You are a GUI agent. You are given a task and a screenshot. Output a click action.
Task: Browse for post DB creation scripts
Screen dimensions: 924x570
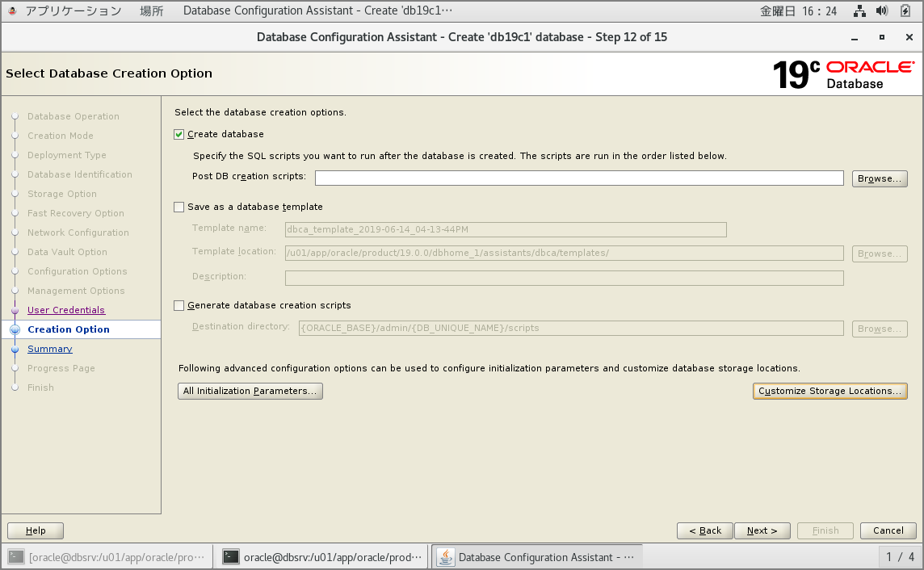point(880,179)
